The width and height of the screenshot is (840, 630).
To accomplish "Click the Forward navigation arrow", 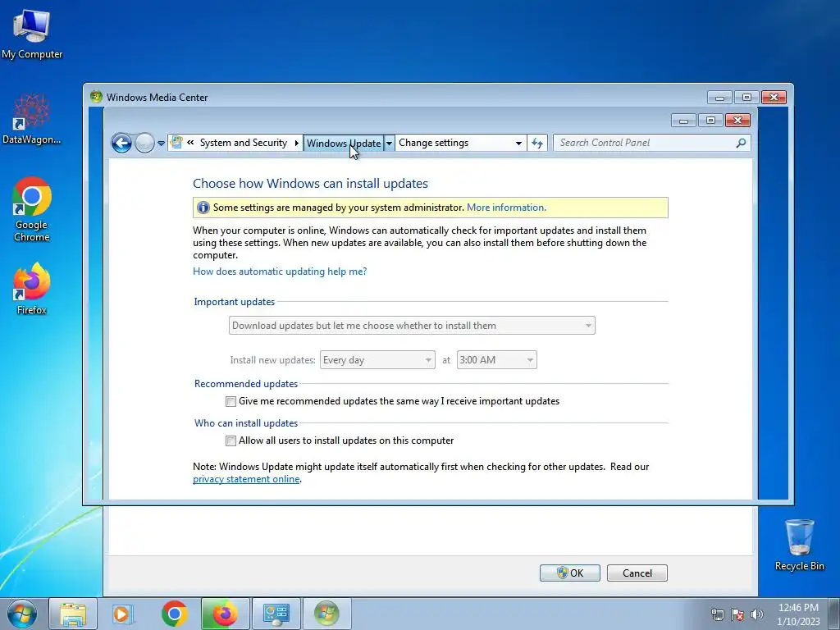I will point(144,143).
